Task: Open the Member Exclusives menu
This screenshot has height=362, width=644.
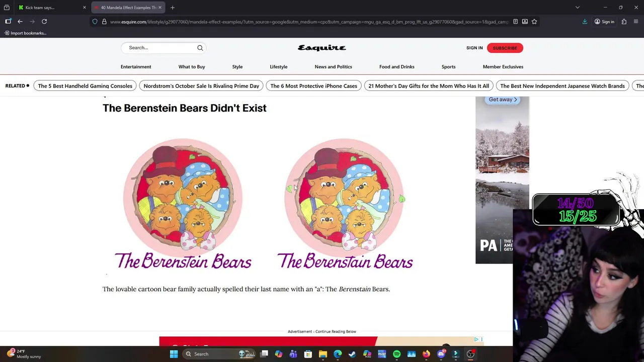Action: click(503, 67)
